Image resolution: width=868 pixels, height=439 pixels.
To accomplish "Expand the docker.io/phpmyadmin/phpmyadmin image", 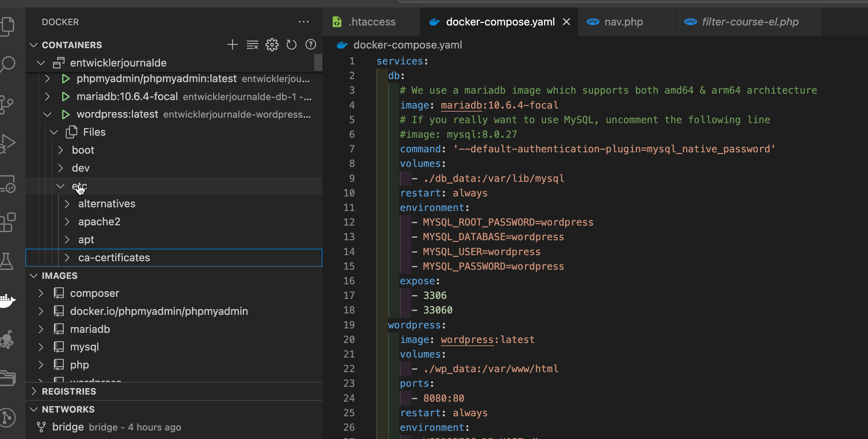I will [41, 311].
